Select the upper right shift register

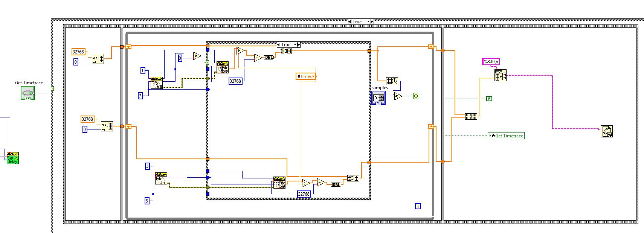431,47
